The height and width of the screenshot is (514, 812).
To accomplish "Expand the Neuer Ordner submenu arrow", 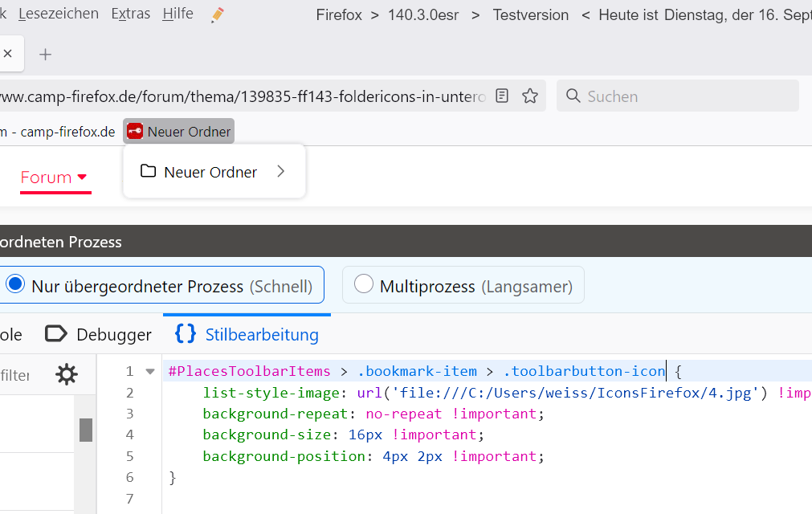I will coord(280,171).
